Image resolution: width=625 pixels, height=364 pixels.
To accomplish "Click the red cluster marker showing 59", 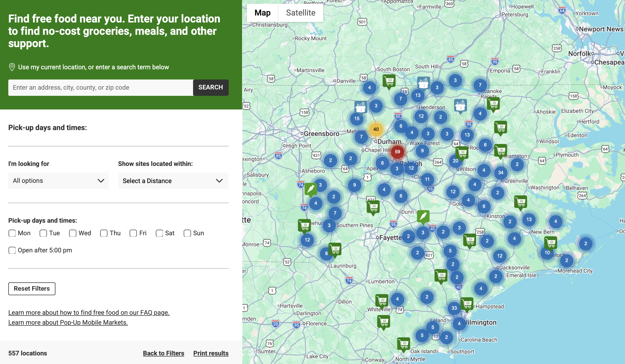I will coord(397,152).
